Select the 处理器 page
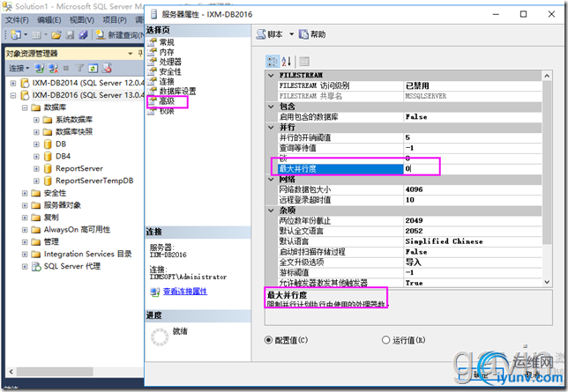This screenshot has height=392, width=568. pos(170,62)
